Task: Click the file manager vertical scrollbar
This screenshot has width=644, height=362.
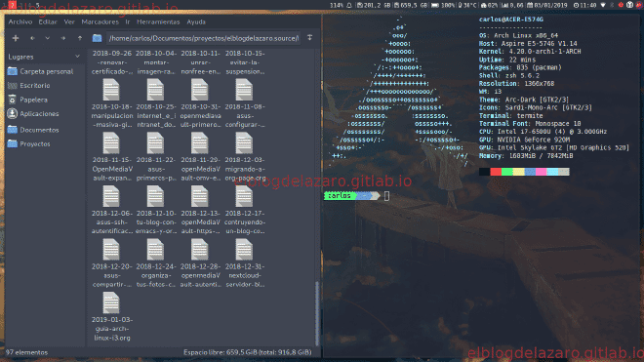Action: click(317, 313)
